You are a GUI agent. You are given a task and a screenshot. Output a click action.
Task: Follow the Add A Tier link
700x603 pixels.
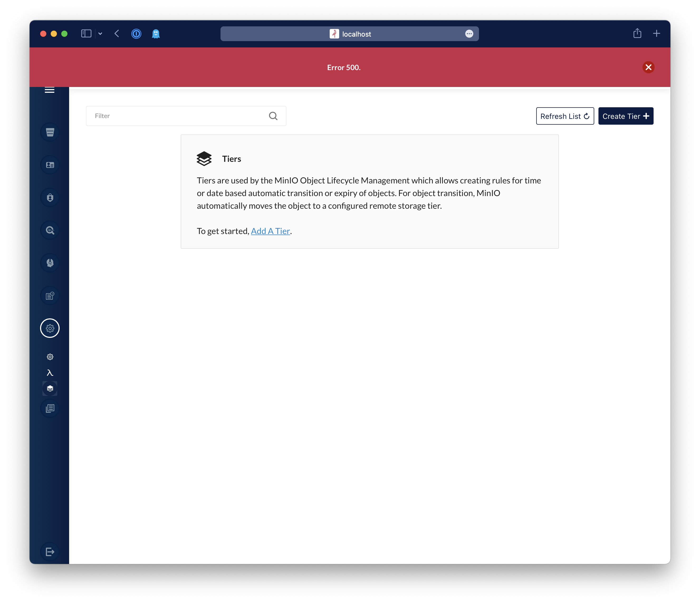click(x=270, y=231)
